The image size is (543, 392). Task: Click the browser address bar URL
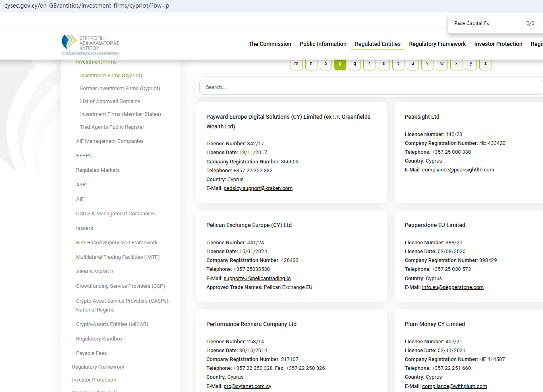pyautogui.click(x=87, y=6)
